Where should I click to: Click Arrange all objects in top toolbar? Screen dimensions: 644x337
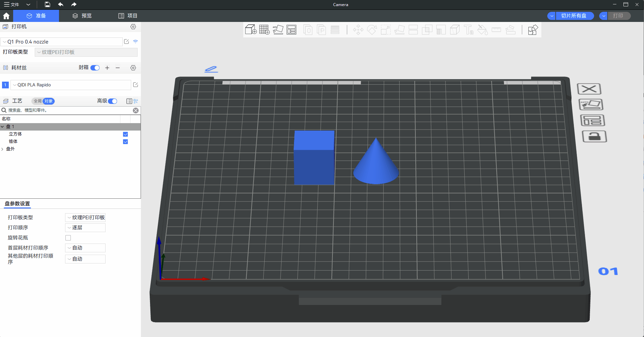pyautogui.click(x=291, y=30)
